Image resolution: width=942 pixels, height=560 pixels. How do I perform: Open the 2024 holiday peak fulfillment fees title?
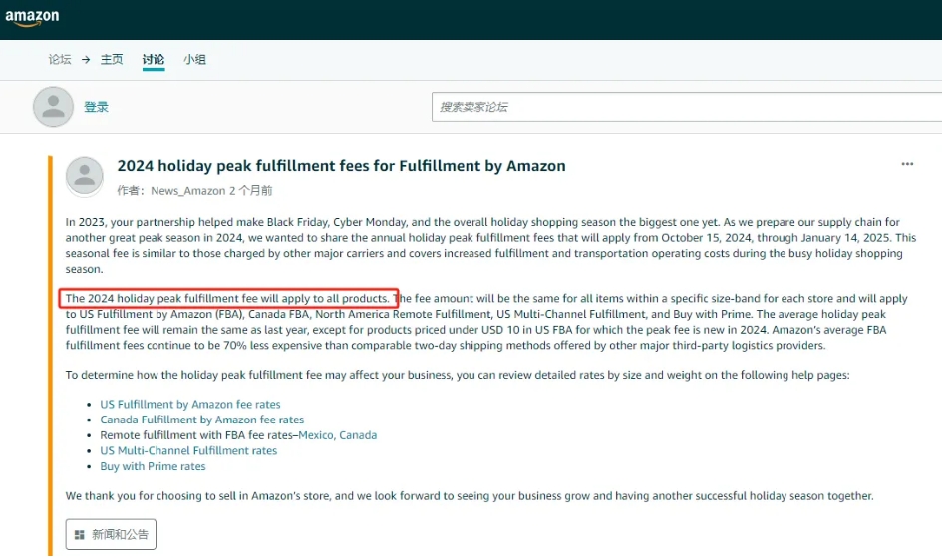click(x=341, y=166)
